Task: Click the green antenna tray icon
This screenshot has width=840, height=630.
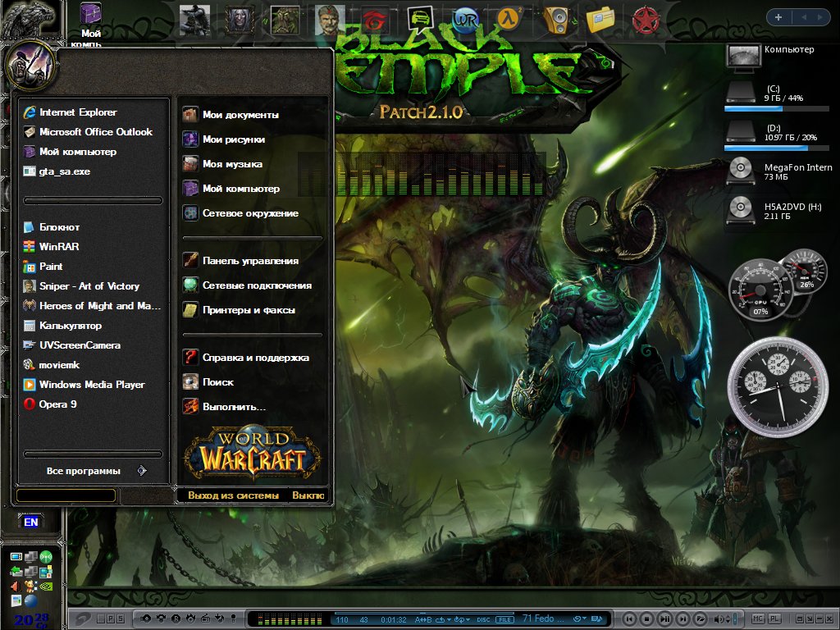Action: click(46, 557)
